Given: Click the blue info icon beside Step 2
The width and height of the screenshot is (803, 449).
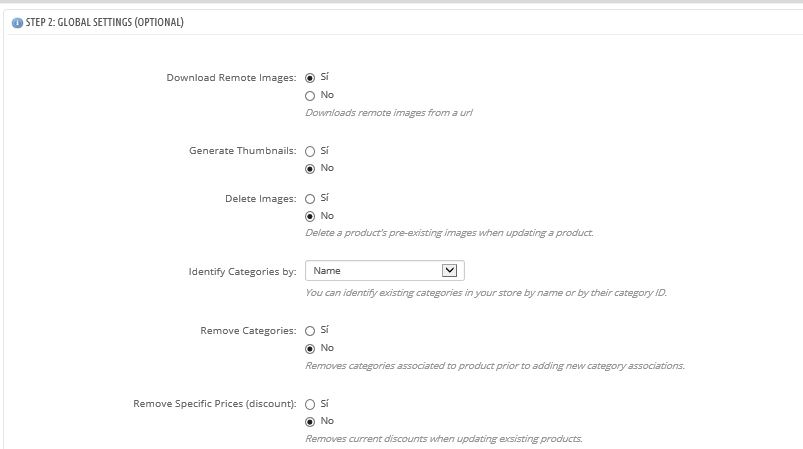Looking at the screenshot, I should pos(17,23).
